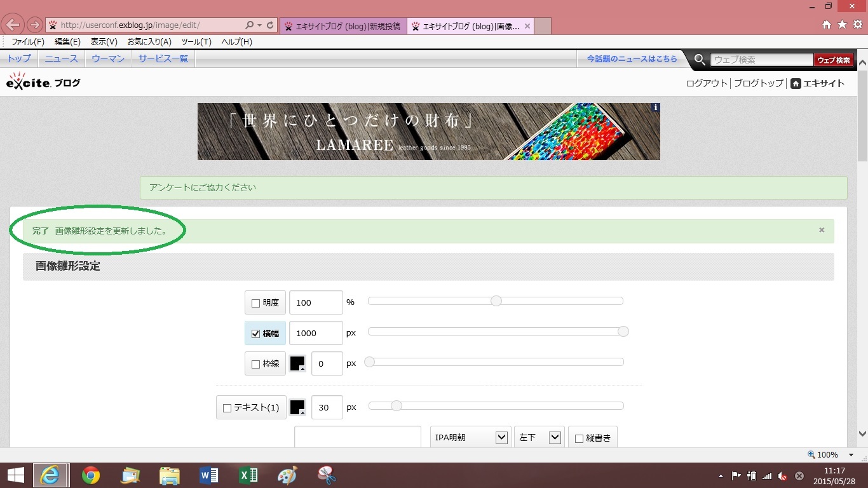Click the 明度 brightness slider handle
This screenshot has width=868, height=488.
(496, 301)
